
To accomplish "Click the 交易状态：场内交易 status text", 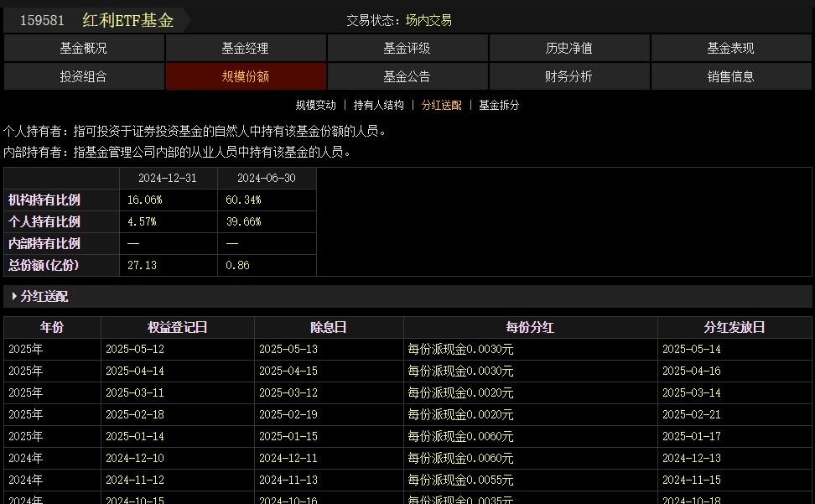I will click(399, 20).
